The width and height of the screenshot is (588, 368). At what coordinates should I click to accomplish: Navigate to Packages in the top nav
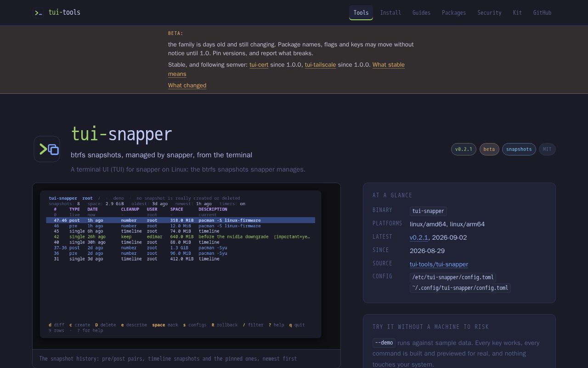(x=454, y=12)
